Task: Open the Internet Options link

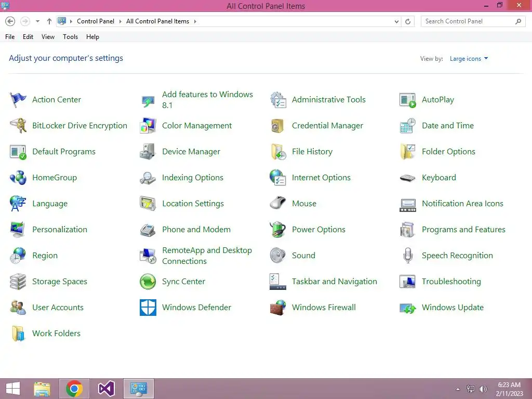Action: click(x=321, y=178)
